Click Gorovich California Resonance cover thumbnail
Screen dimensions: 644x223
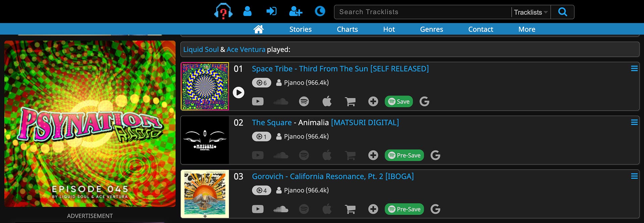205,194
